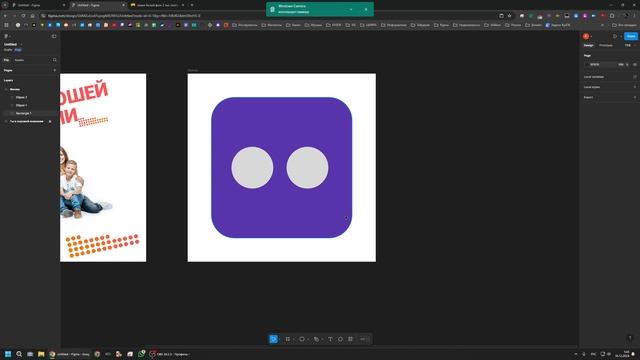This screenshot has width=640, height=360.
Task: Select the Pen tool
Action: coord(316,339)
